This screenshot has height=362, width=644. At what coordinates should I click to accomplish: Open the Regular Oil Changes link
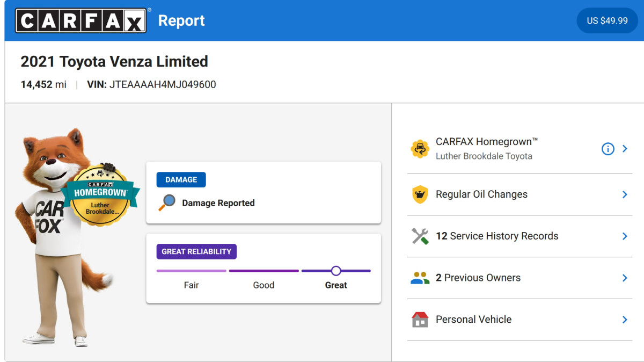[519, 194]
